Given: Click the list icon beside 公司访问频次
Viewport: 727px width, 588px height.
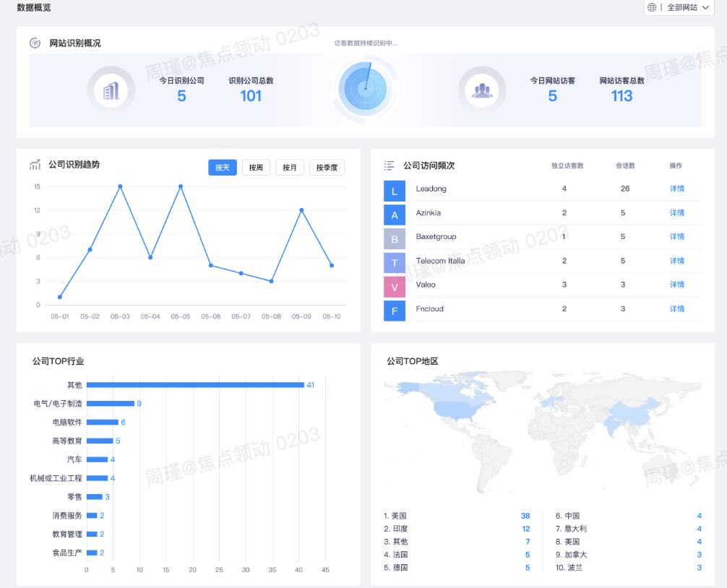Looking at the screenshot, I should tap(390, 165).
